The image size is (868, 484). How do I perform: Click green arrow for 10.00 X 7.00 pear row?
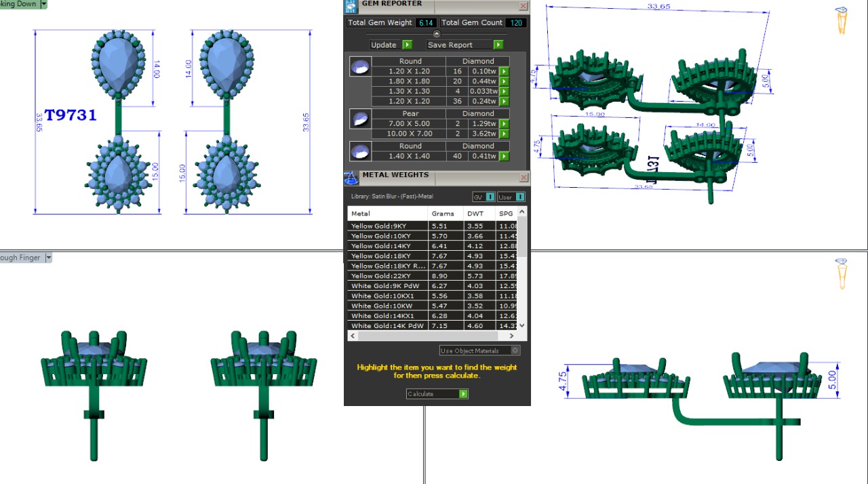coord(504,134)
